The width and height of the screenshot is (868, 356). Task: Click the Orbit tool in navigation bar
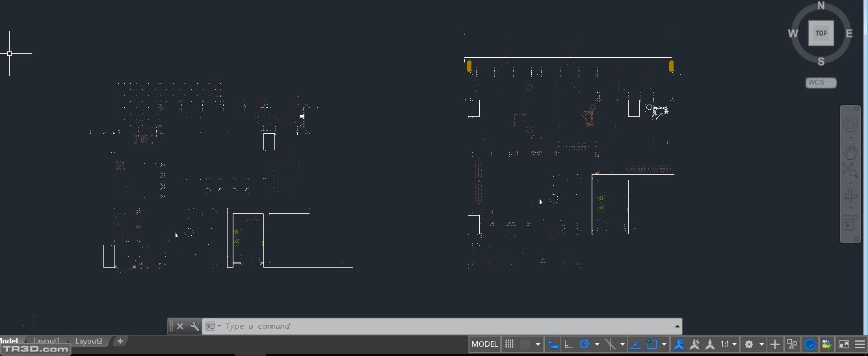click(850, 196)
